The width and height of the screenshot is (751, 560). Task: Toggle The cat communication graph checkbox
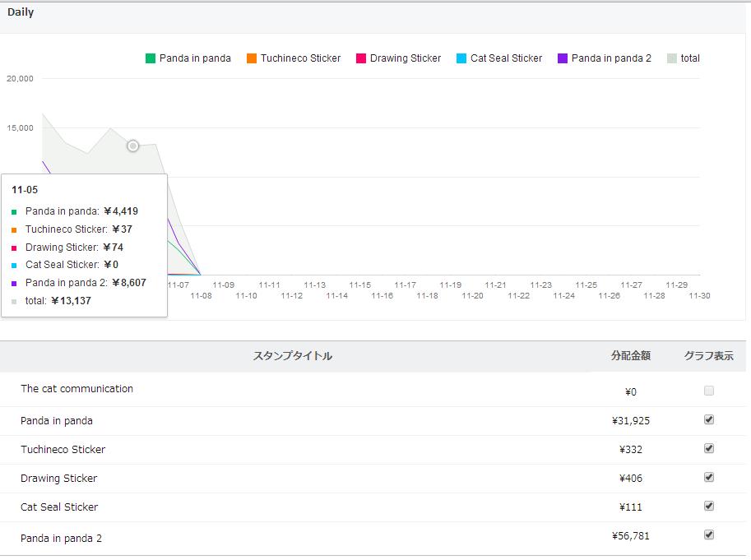709,391
